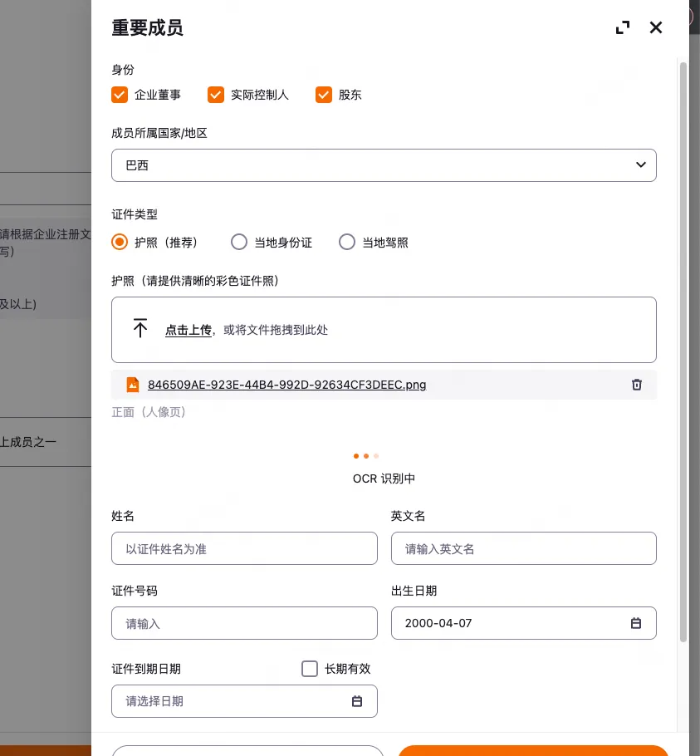The image size is (700, 756).
Task: Open the 证件到期日期 calendar icon
Action: click(x=357, y=701)
